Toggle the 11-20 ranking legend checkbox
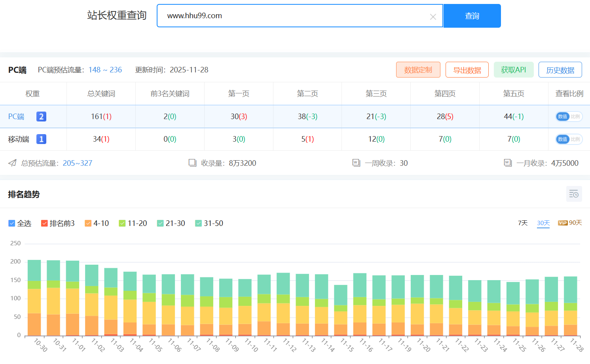590x364 pixels. [122, 224]
